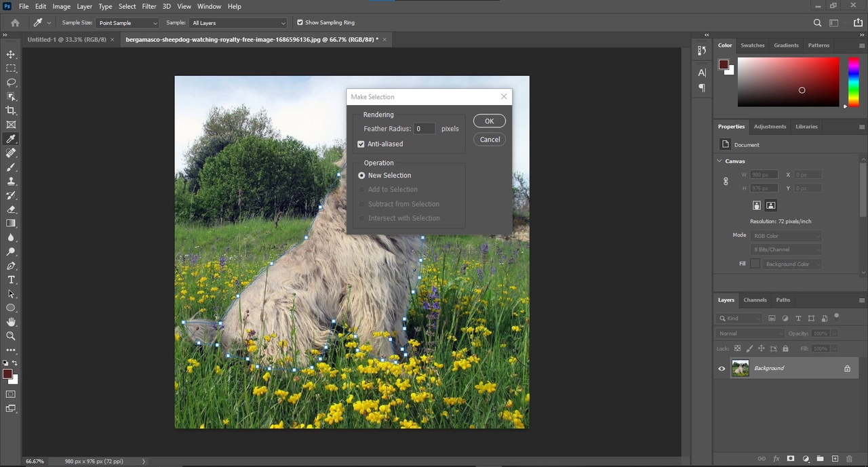Open the Filter menu
868x467 pixels.
click(x=149, y=6)
